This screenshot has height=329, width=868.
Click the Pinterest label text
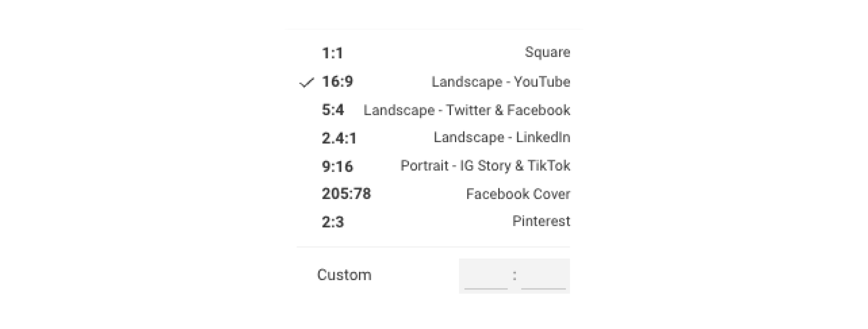tap(541, 221)
